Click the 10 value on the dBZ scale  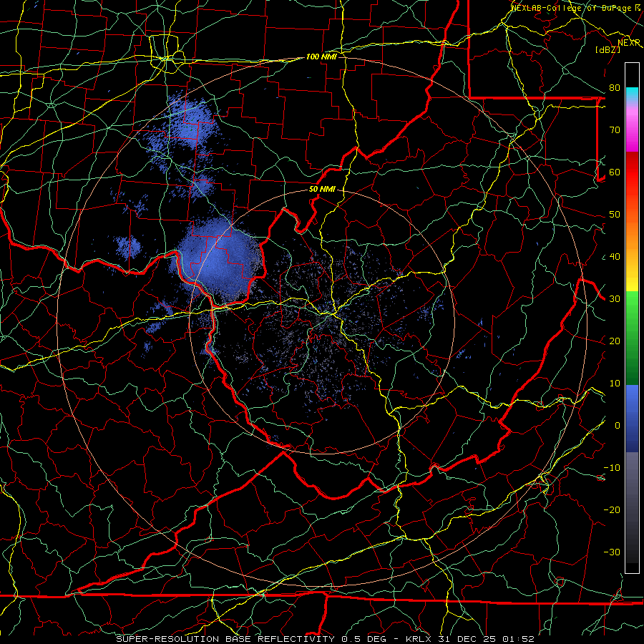615,384
